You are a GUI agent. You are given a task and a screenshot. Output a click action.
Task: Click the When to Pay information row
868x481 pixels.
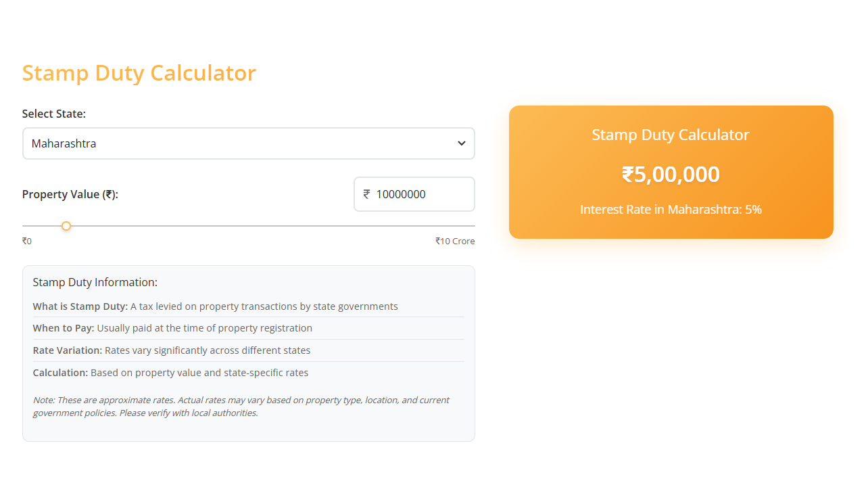(x=172, y=328)
